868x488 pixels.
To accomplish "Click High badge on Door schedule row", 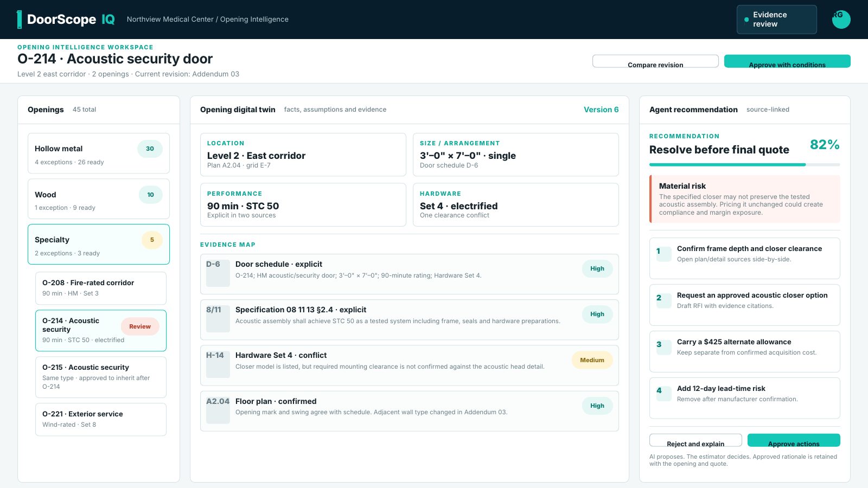I will (x=597, y=268).
